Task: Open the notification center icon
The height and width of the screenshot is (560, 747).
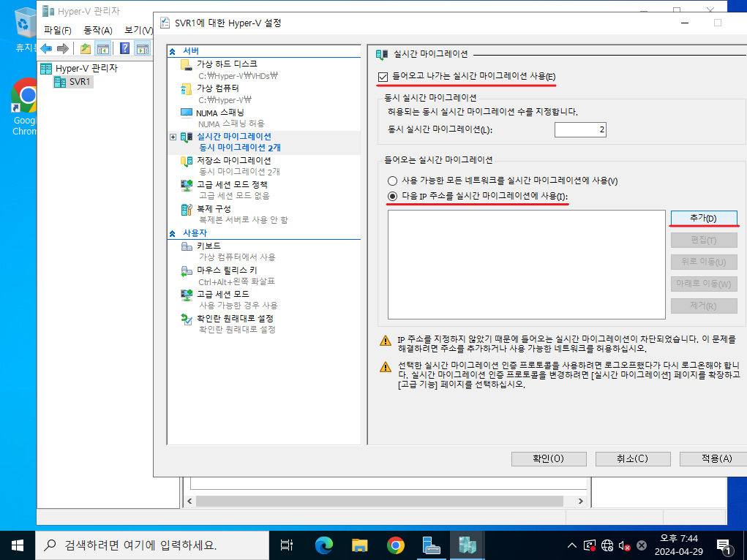Action: [725, 546]
